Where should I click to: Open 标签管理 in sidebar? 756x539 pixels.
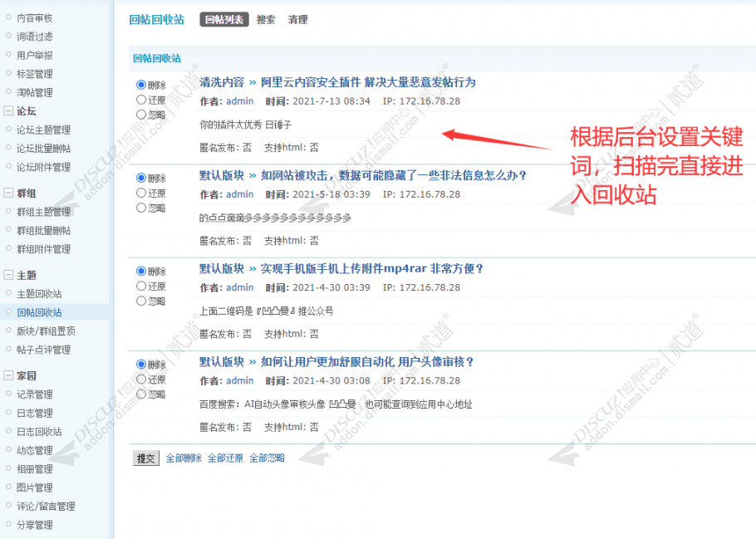click(x=35, y=74)
